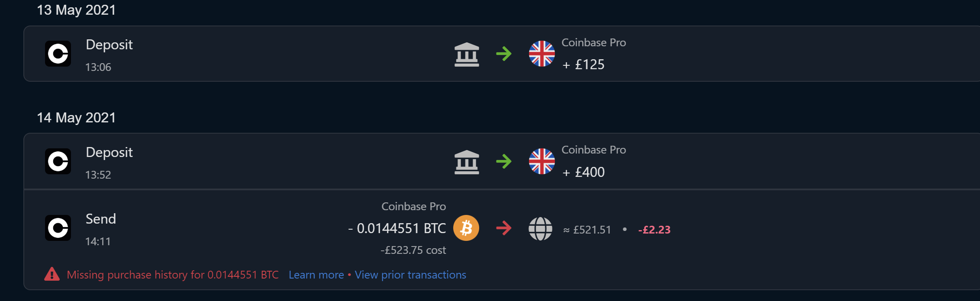Image resolution: width=980 pixels, height=301 pixels.
Task: Click the 13 May 2021 date header
Action: pos(76,10)
